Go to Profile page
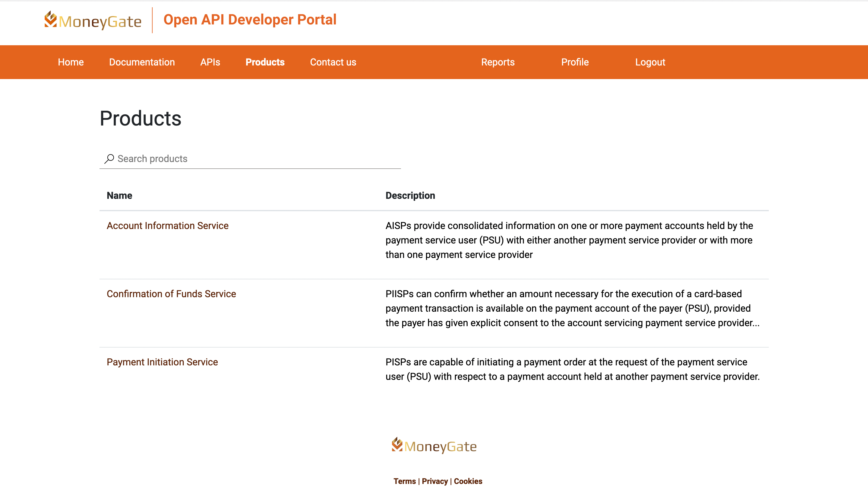Image resolution: width=868 pixels, height=496 pixels. point(575,62)
